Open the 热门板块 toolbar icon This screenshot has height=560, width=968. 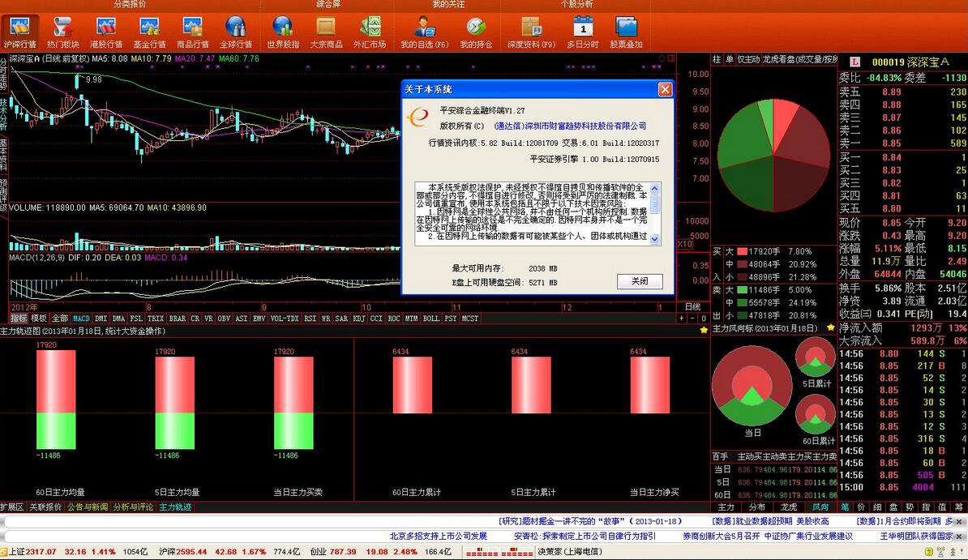pyautogui.click(x=63, y=32)
